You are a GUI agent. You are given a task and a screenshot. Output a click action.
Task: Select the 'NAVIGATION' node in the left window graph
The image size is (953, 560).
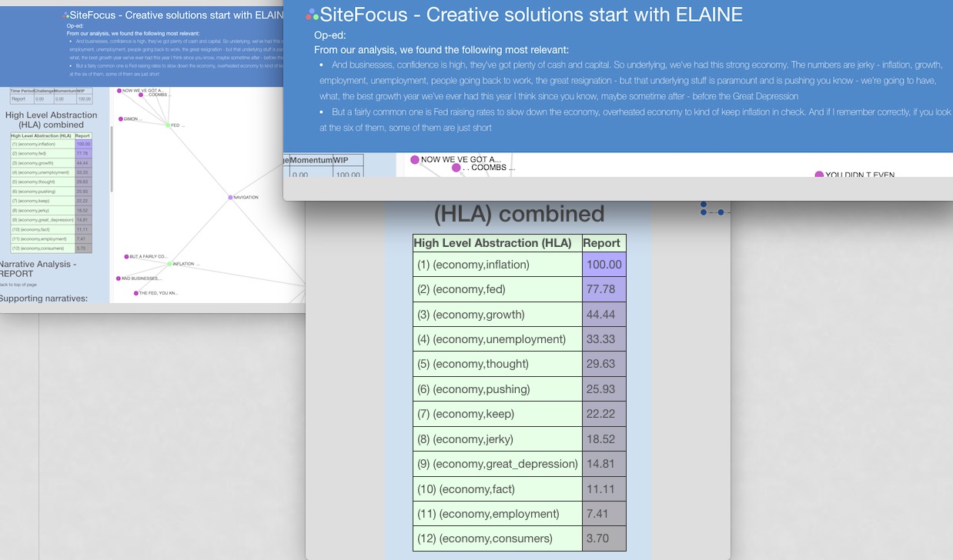pyautogui.click(x=230, y=198)
